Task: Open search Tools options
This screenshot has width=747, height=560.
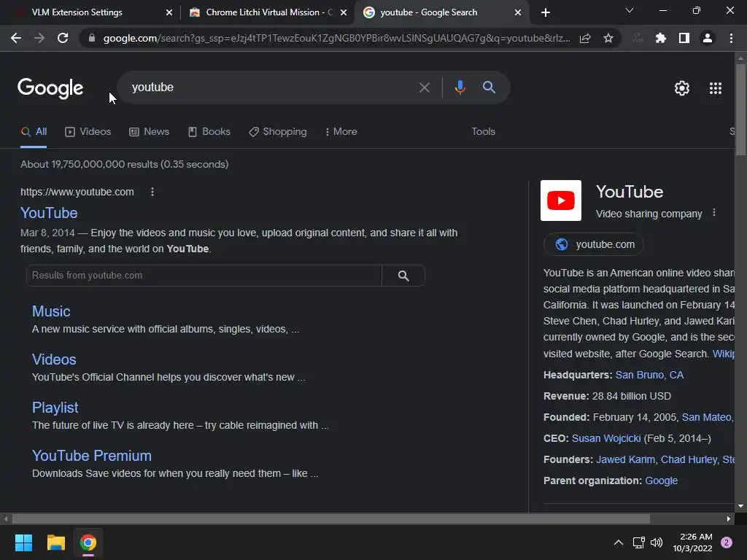Action: point(483,132)
